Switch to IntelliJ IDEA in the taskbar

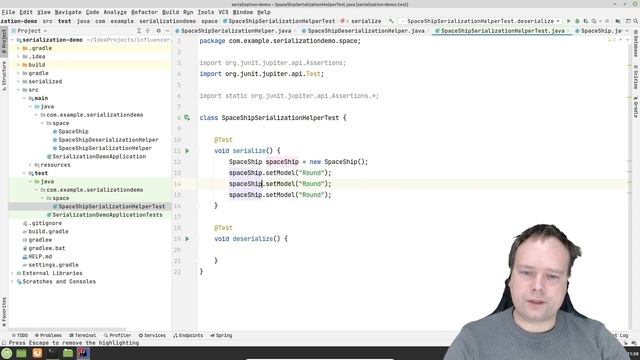pyautogui.click(x=83, y=353)
